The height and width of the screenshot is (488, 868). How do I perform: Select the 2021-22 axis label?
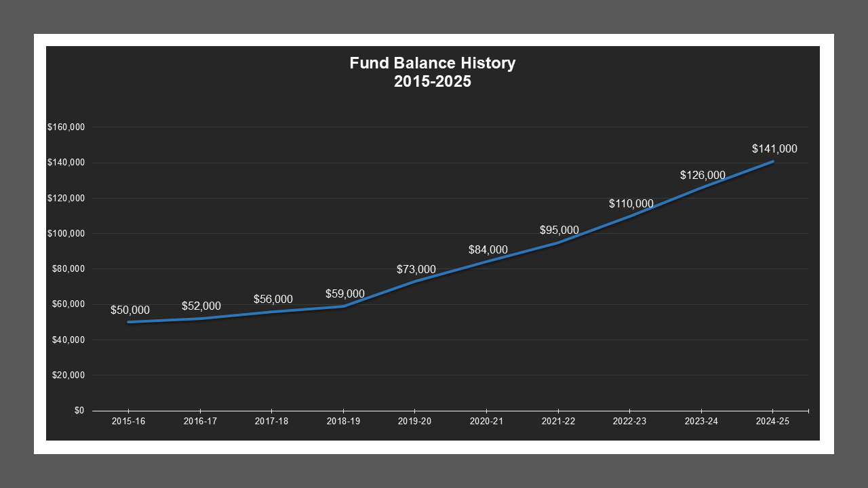click(559, 421)
